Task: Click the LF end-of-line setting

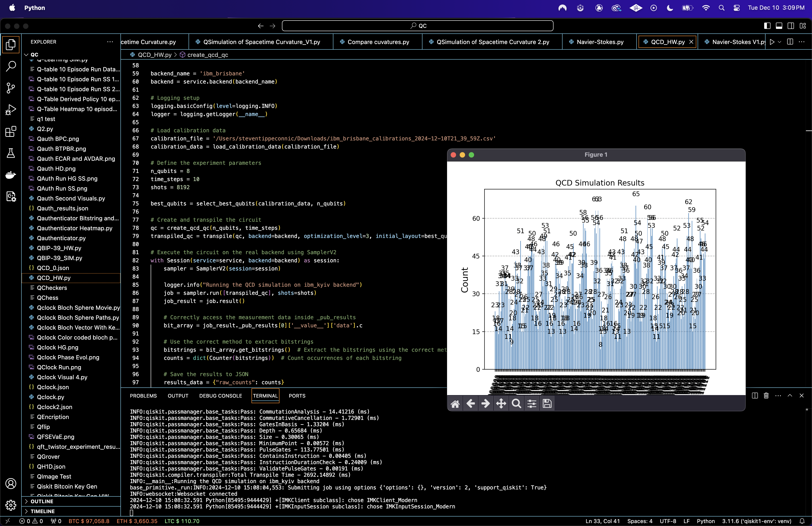Action: 686,521
